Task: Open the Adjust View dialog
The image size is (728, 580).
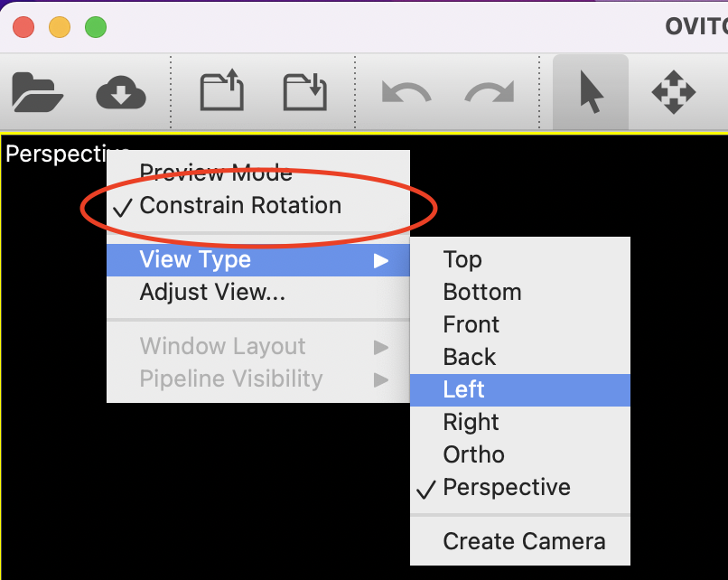Action: (x=212, y=293)
